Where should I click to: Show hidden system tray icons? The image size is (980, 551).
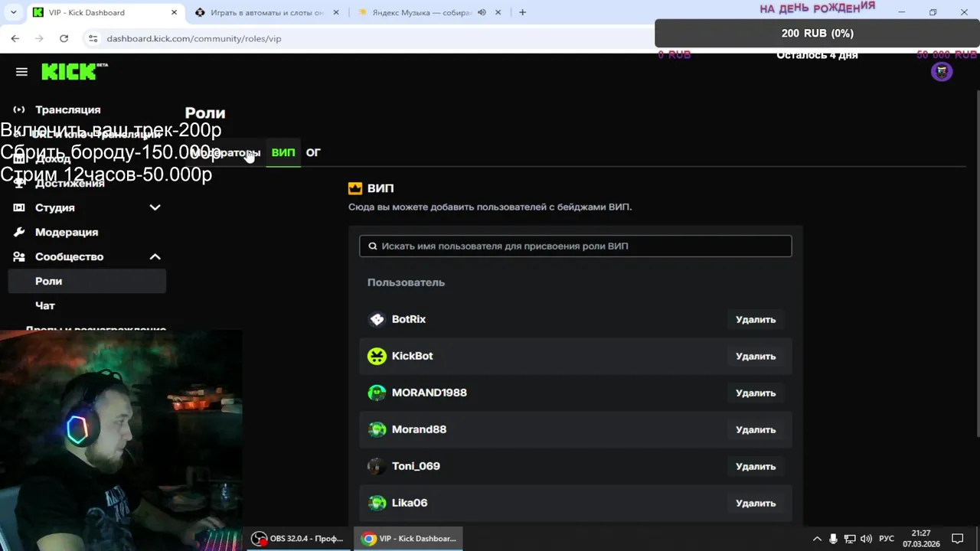(817, 539)
